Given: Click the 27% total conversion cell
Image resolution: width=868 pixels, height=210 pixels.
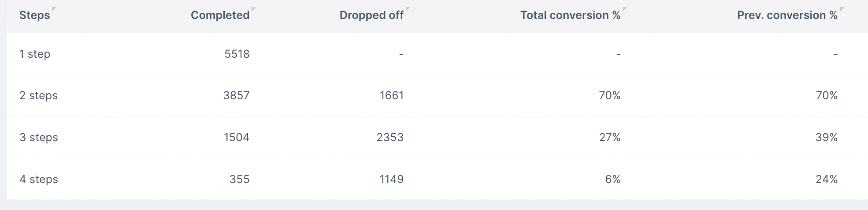Looking at the screenshot, I should [610, 137].
